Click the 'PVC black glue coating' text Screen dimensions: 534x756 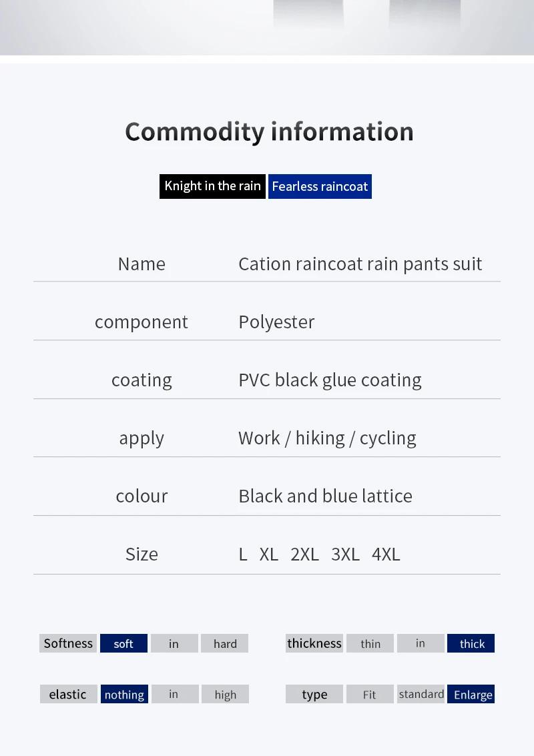pyautogui.click(x=330, y=380)
